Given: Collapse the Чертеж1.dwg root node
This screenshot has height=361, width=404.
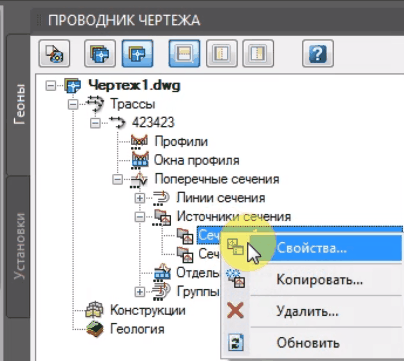Looking at the screenshot, I should [51, 86].
